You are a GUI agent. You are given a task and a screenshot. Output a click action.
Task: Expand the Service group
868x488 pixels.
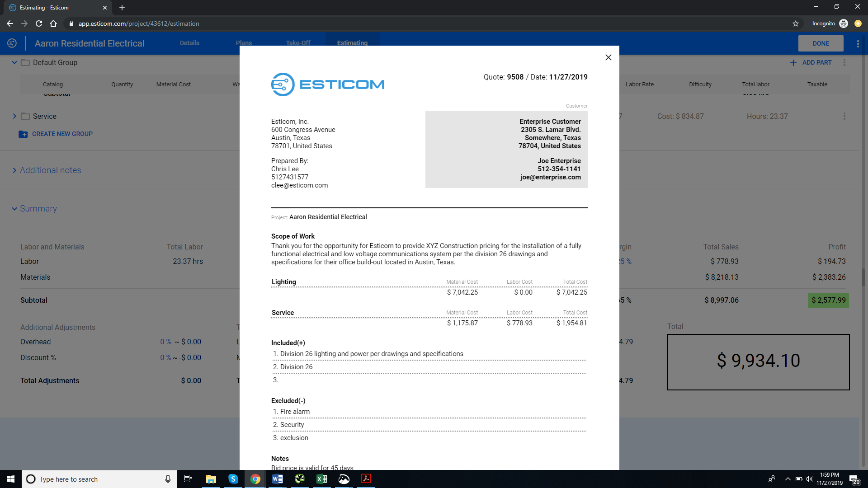point(14,117)
